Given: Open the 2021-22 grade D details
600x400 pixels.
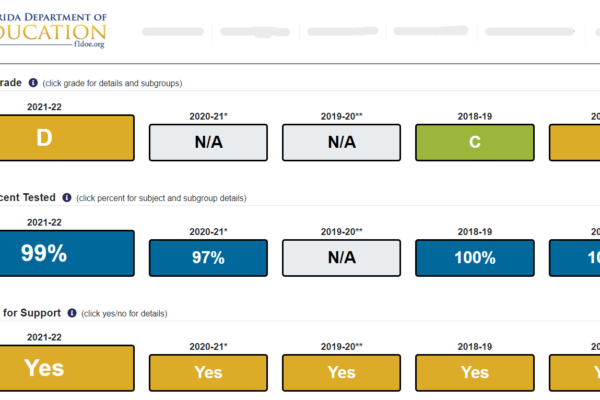Looking at the screenshot, I should pyautogui.click(x=67, y=138).
